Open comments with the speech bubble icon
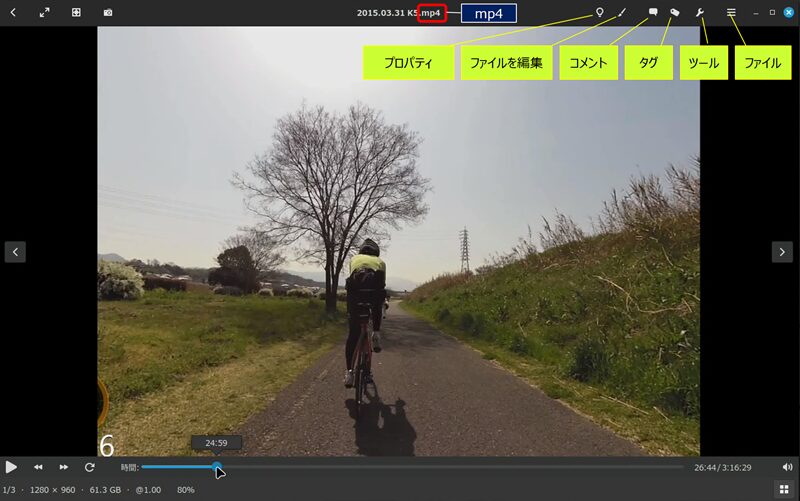 pyautogui.click(x=653, y=12)
